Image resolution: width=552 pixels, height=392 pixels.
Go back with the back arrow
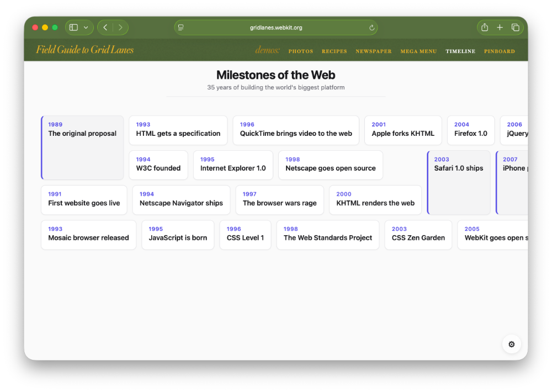[105, 28]
